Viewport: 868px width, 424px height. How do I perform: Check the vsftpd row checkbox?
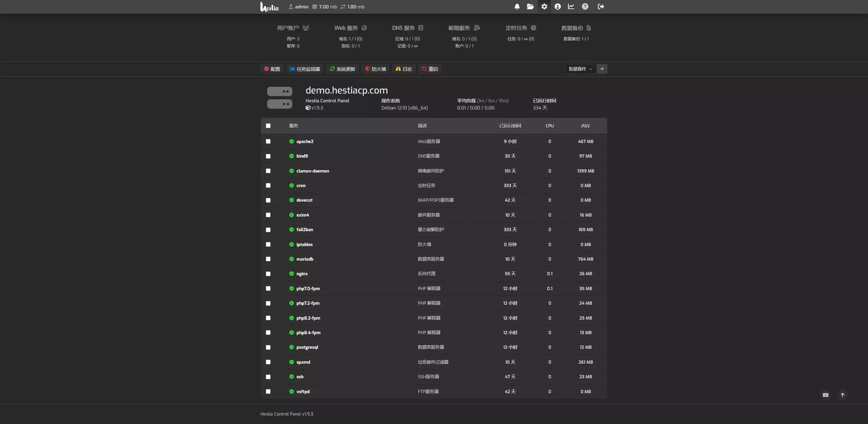click(268, 391)
